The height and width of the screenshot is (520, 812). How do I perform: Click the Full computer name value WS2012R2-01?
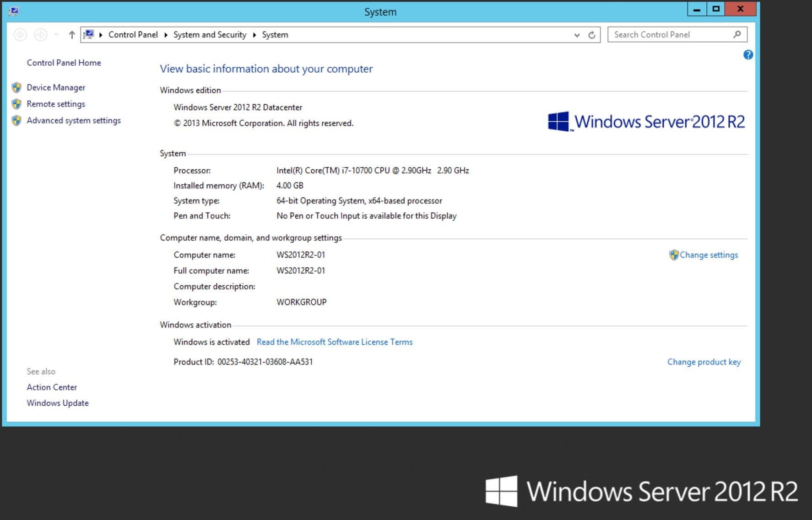(x=301, y=271)
